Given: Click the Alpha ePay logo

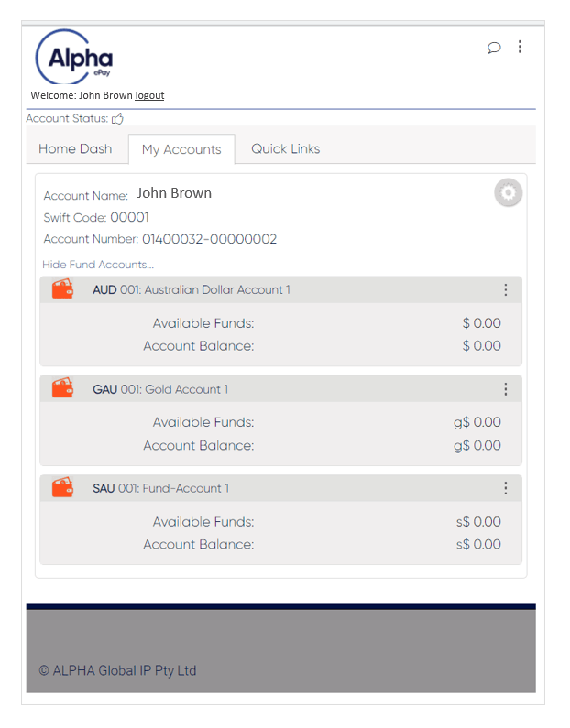Looking at the screenshot, I should click(75, 58).
